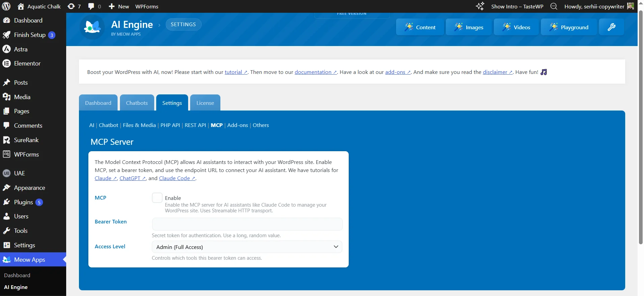Follow the documentation link

click(x=316, y=72)
